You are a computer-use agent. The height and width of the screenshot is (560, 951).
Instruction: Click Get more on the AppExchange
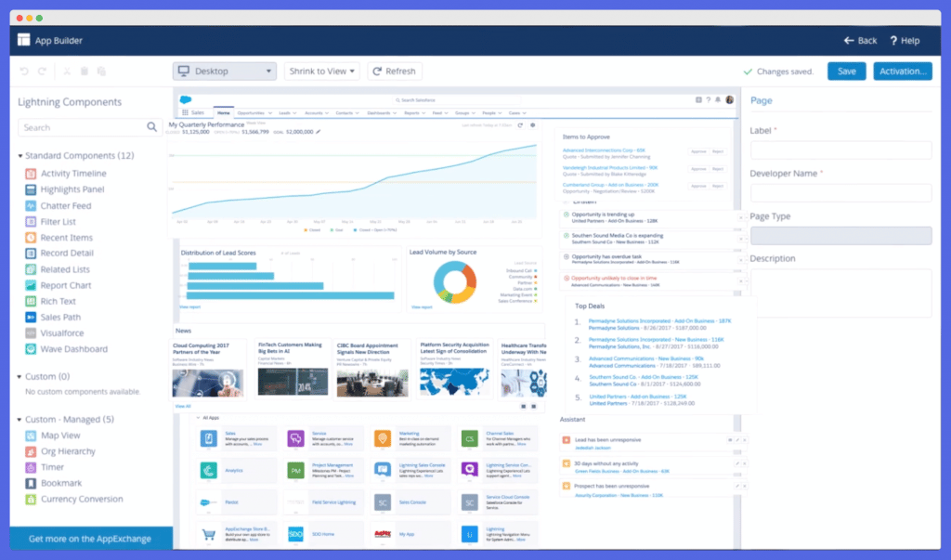point(90,539)
